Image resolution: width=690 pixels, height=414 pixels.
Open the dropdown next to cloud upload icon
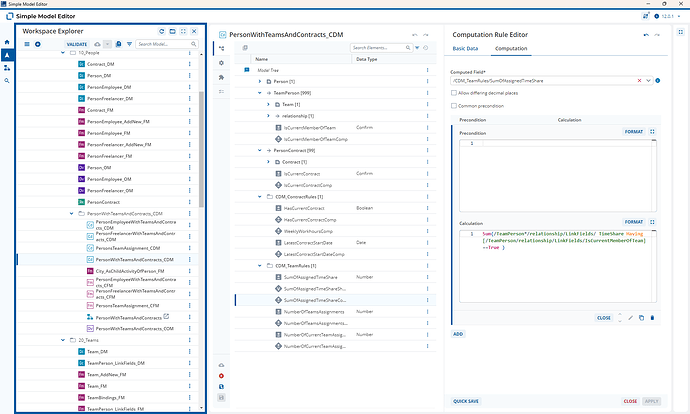[107, 44]
